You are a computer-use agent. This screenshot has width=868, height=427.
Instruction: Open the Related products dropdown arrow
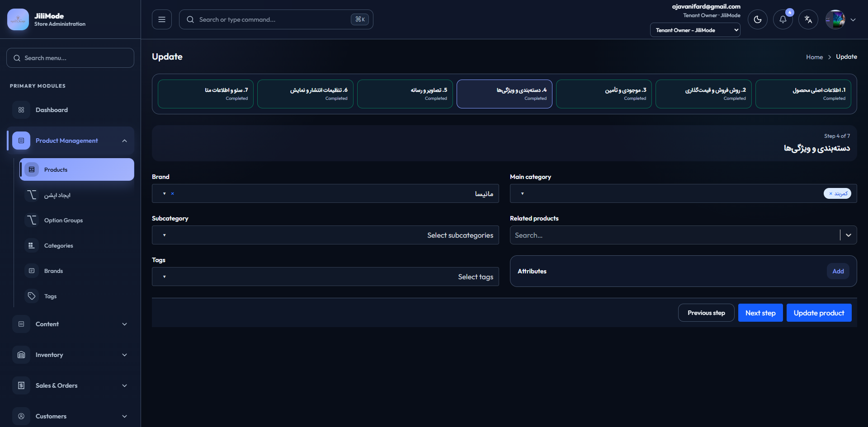[849, 235]
